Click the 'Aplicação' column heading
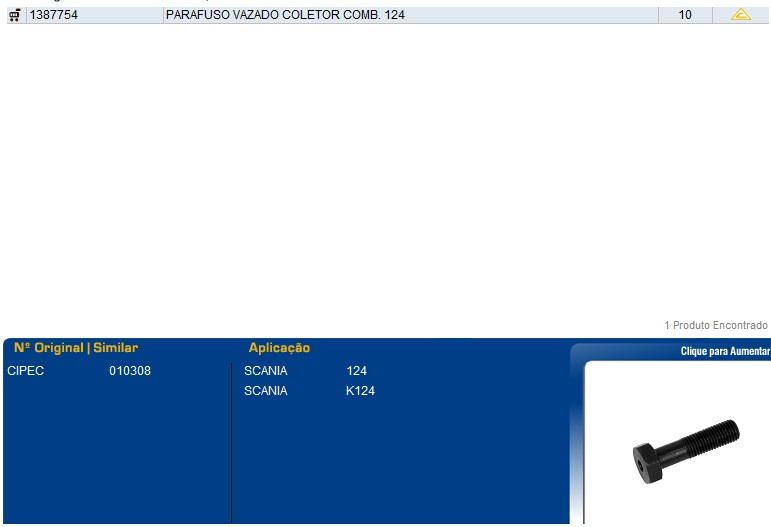 click(x=279, y=348)
